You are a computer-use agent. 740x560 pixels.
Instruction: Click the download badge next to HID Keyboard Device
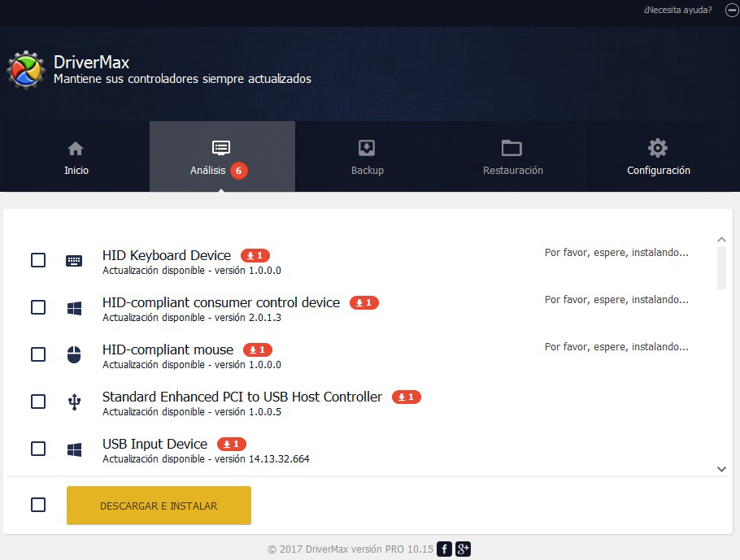(255, 256)
